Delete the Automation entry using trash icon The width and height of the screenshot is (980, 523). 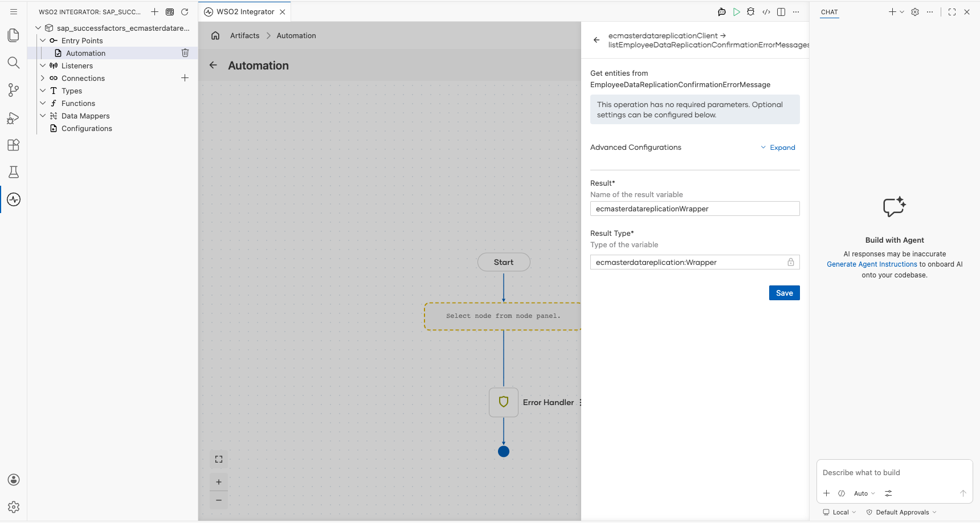pyautogui.click(x=185, y=53)
